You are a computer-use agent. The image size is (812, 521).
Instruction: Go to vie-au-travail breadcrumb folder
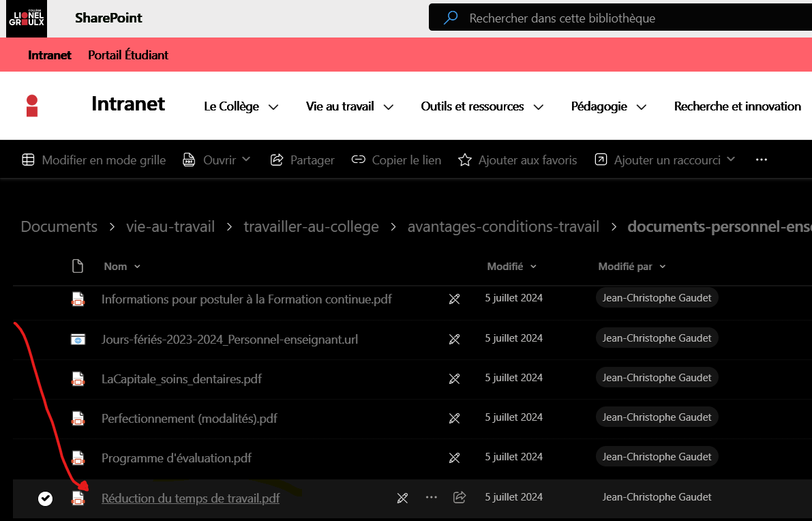pyautogui.click(x=170, y=227)
